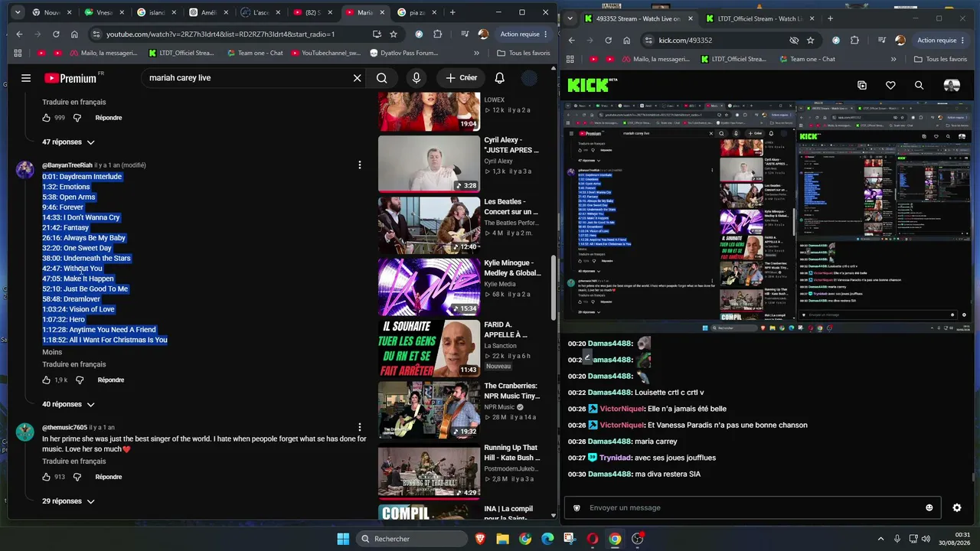Image resolution: width=980 pixels, height=551 pixels.
Task: Open Extensions puzzle icon in YouTube window
Action: coord(437,34)
